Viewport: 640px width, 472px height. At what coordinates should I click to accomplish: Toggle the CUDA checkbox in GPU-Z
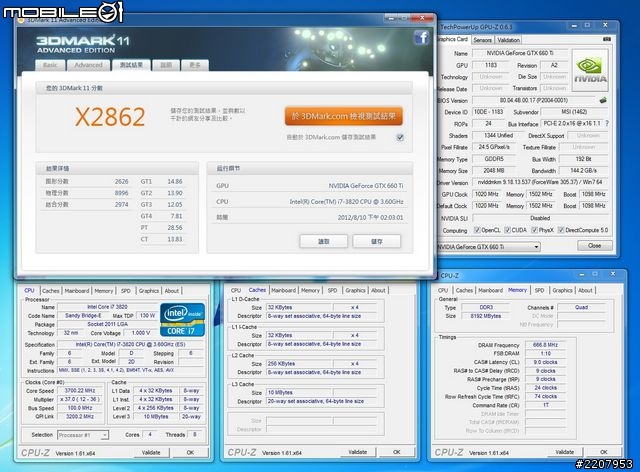(x=507, y=230)
